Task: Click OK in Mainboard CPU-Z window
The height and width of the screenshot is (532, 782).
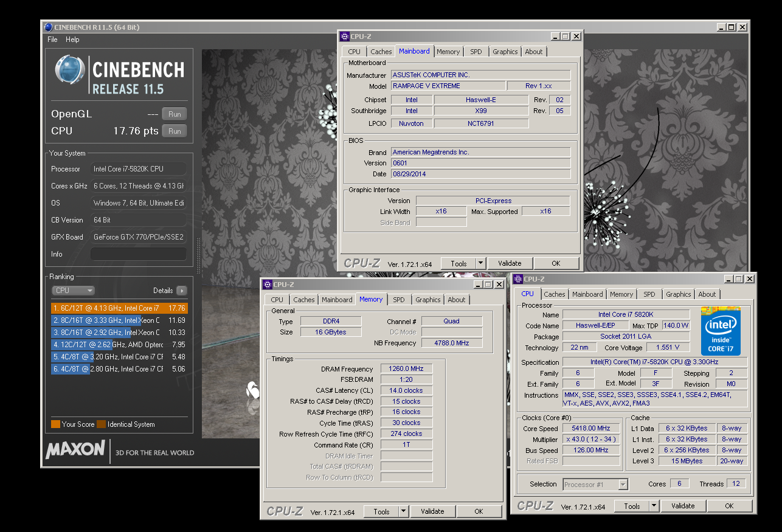Action: click(x=556, y=263)
